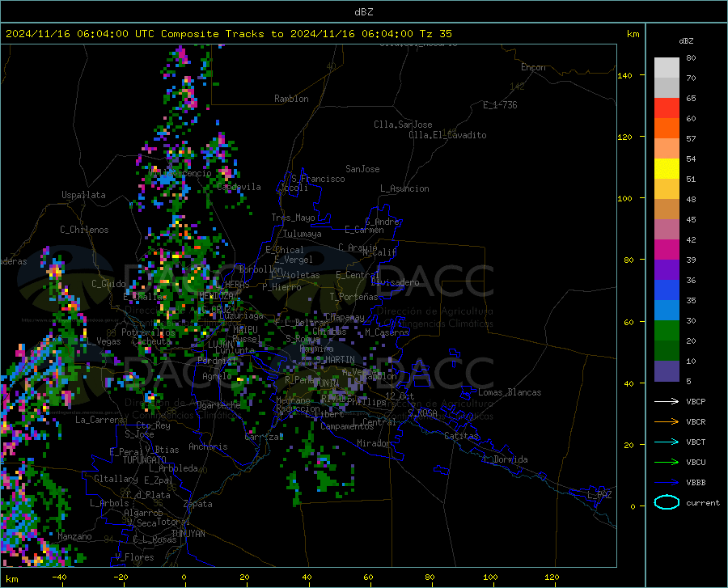Pick the magenta 39-42 dBZ swatch

pyautogui.click(x=667, y=250)
